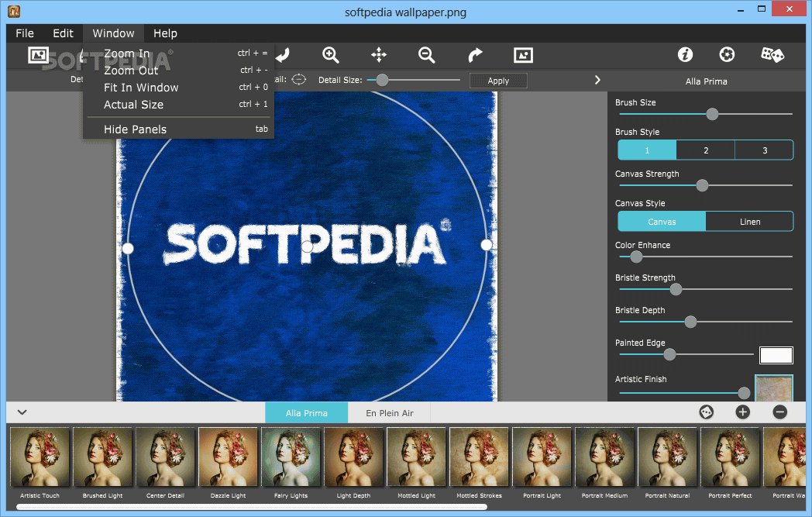The height and width of the screenshot is (517, 812).
Task: Click the Color Enhance slider handle
Action: pos(636,257)
